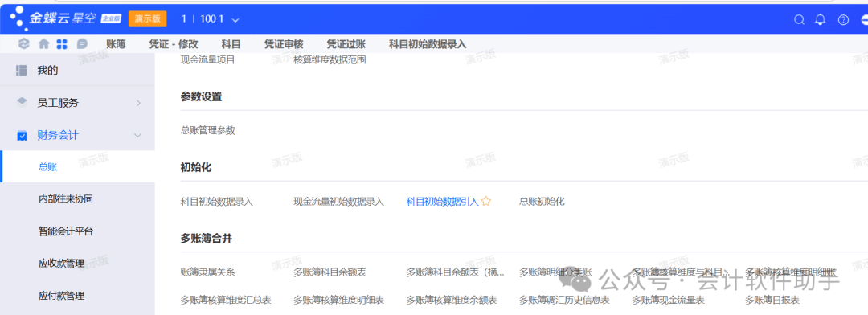868x315 pixels.
Task: Open the chat message bubble icon
Action: (x=82, y=43)
